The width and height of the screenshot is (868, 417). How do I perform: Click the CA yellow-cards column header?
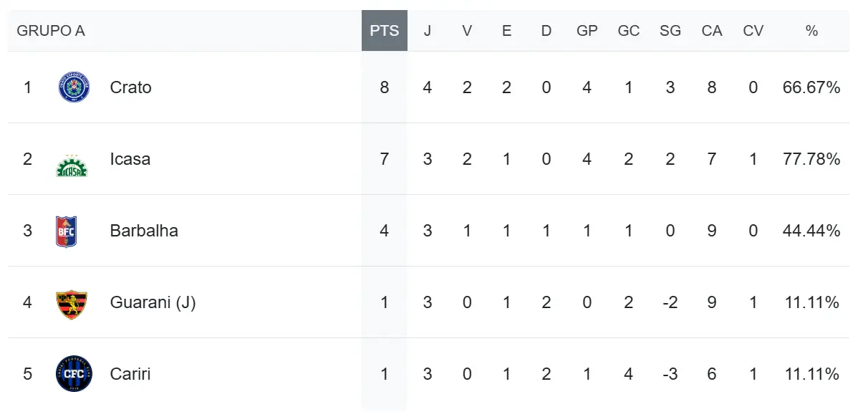[712, 31]
